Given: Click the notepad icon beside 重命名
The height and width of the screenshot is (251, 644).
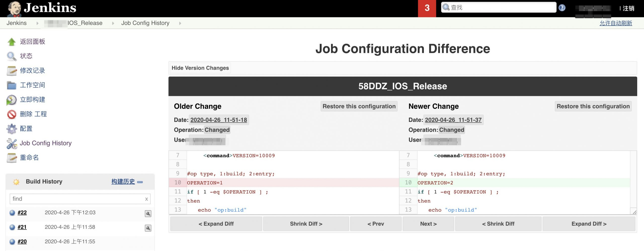Looking at the screenshot, I should tap(12, 158).
